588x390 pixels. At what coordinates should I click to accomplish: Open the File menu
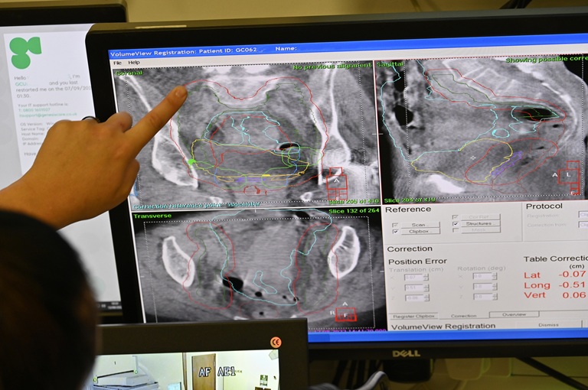pyautogui.click(x=117, y=63)
